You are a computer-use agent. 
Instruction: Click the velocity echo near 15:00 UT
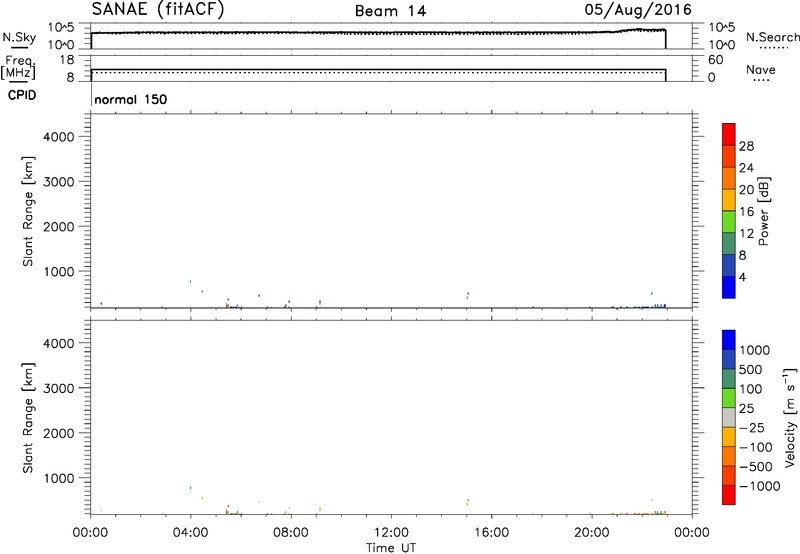click(x=467, y=501)
